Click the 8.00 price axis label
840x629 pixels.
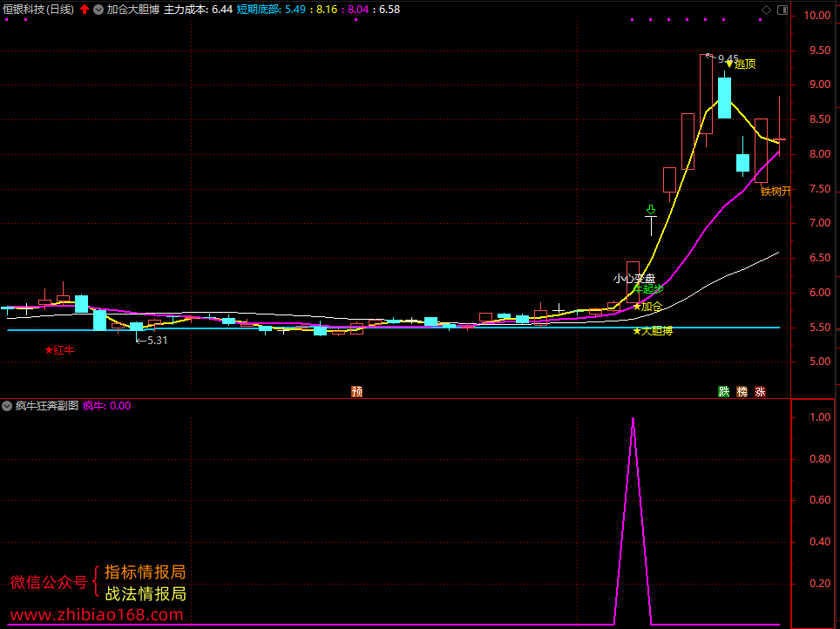[x=820, y=154]
